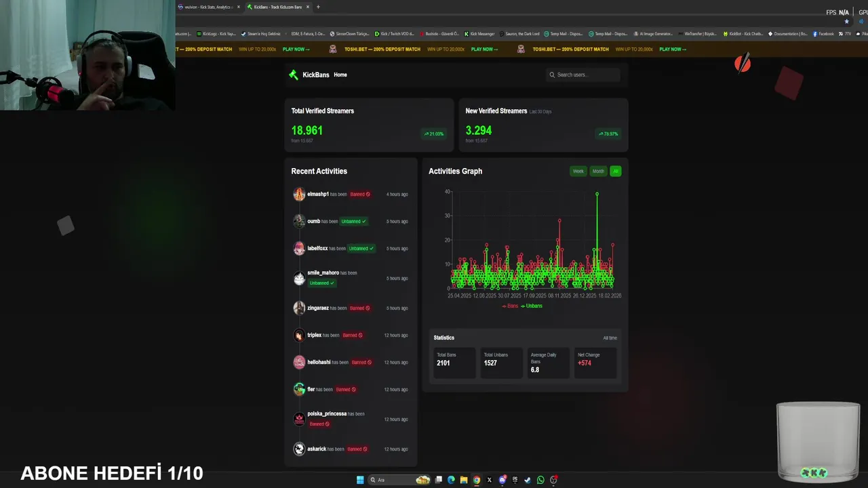Click the KickBans green logo icon

pos(294,75)
